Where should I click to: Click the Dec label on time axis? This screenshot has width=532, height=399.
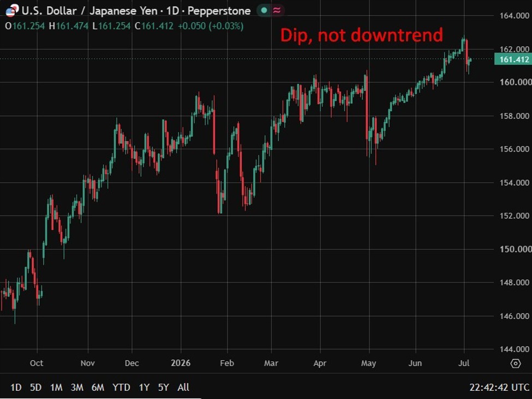(131, 363)
